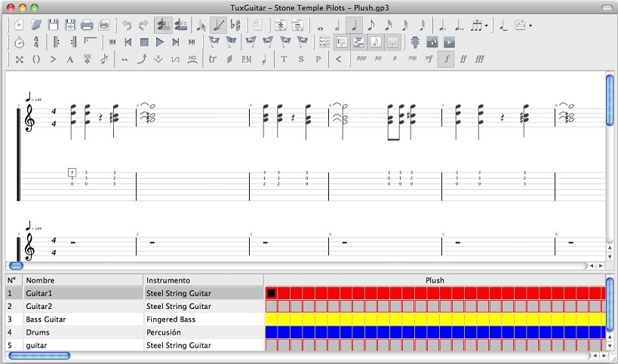This screenshot has height=364, width=618.
Task: Stop playback
Action: [x=144, y=42]
